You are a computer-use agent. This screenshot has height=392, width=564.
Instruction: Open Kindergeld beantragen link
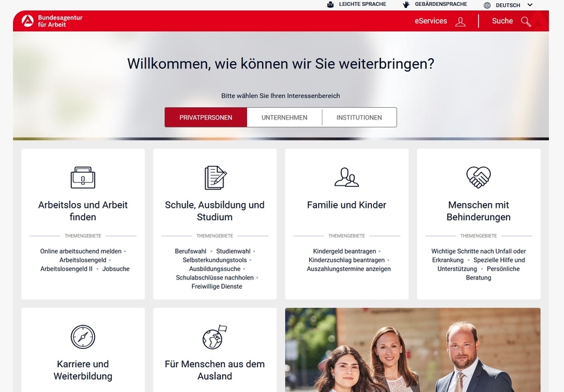point(344,251)
